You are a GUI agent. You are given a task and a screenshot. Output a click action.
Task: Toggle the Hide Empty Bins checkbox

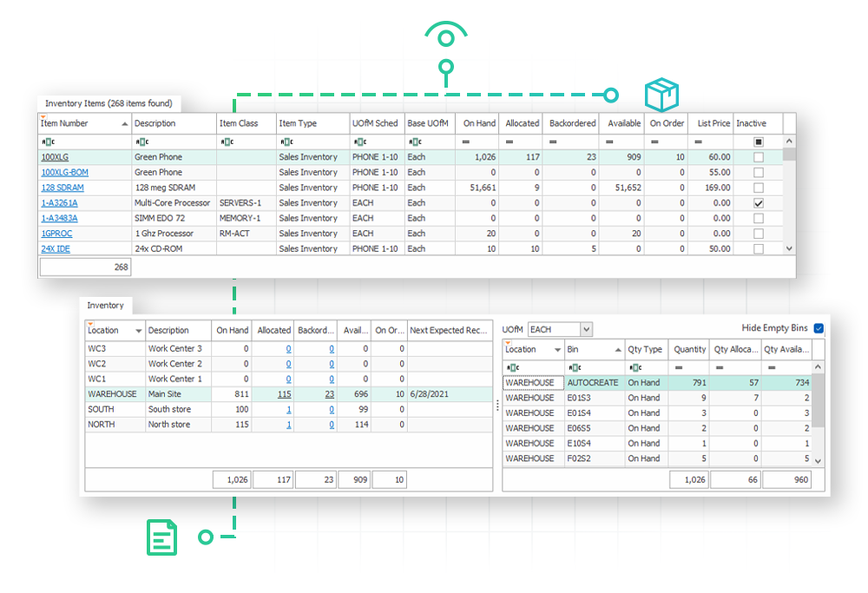(817, 328)
